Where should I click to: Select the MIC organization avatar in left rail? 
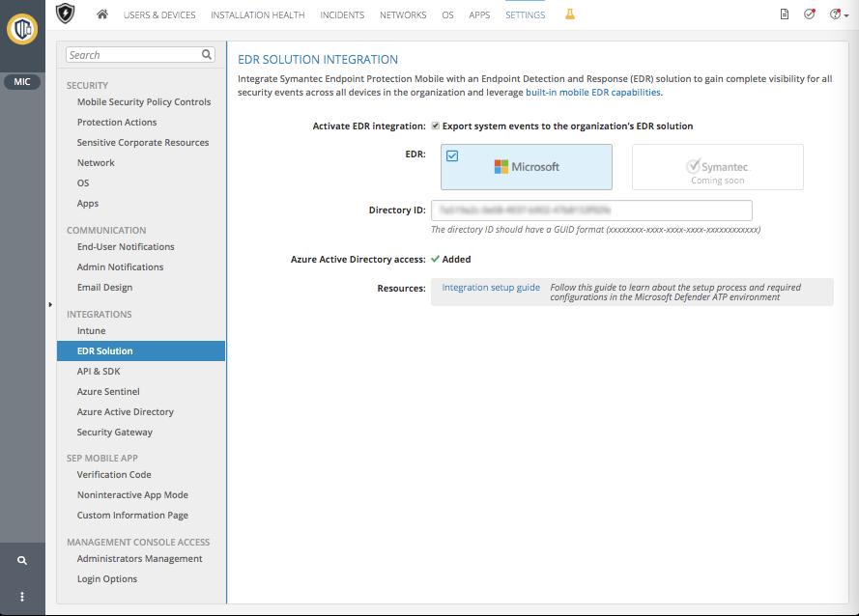(21, 81)
